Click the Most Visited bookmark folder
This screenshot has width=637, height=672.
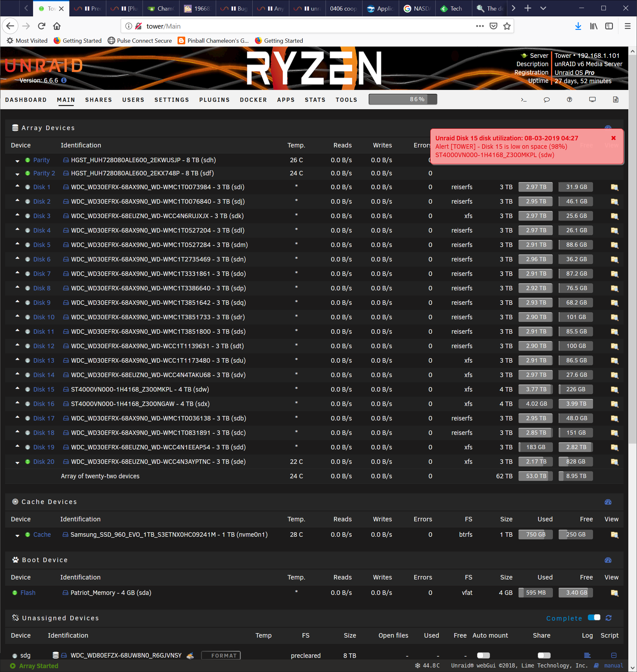coord(27,41)
